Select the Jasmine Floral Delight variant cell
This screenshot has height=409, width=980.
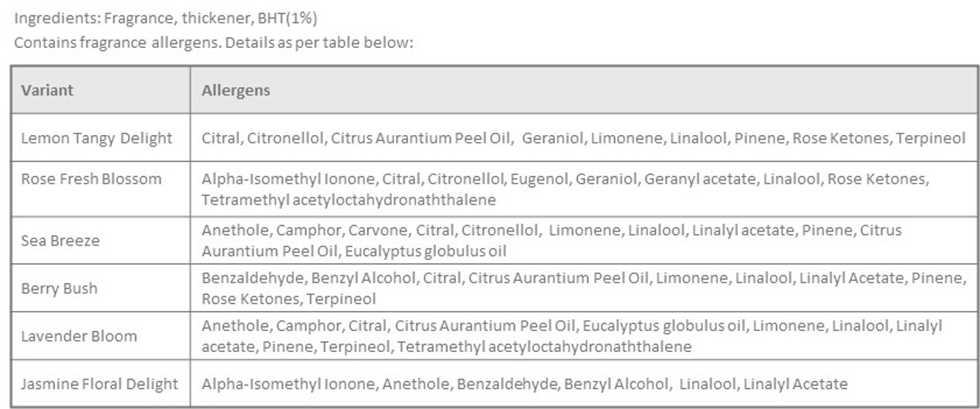[100, 384]
